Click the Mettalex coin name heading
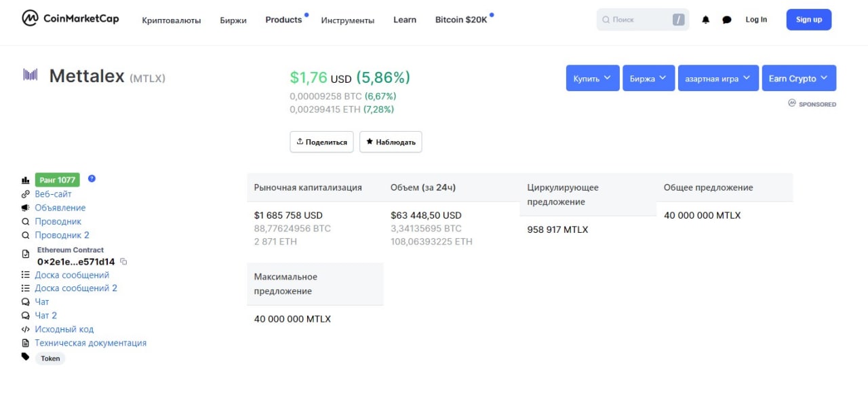This screenshot has height=393, width=868. pos(87,76)
